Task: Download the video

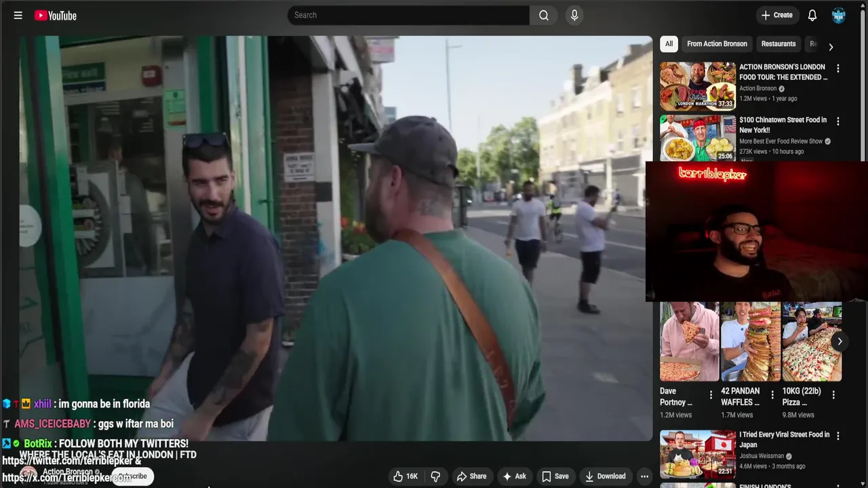Action: (x=606, y=476)
